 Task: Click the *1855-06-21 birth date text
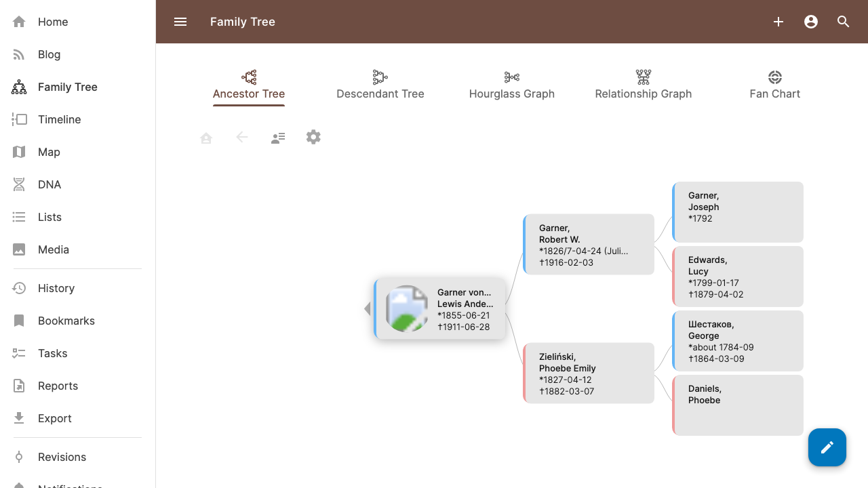click(464, 315)
